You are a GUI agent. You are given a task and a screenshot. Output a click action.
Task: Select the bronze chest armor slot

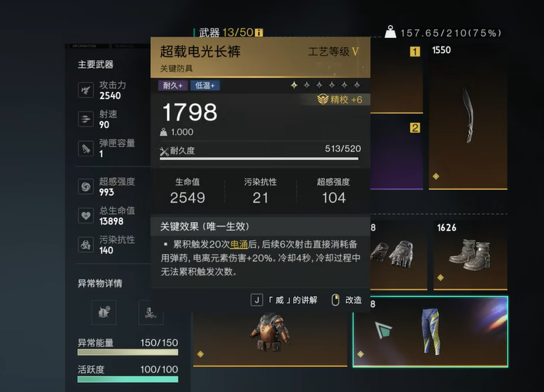(x=270, y=338)
